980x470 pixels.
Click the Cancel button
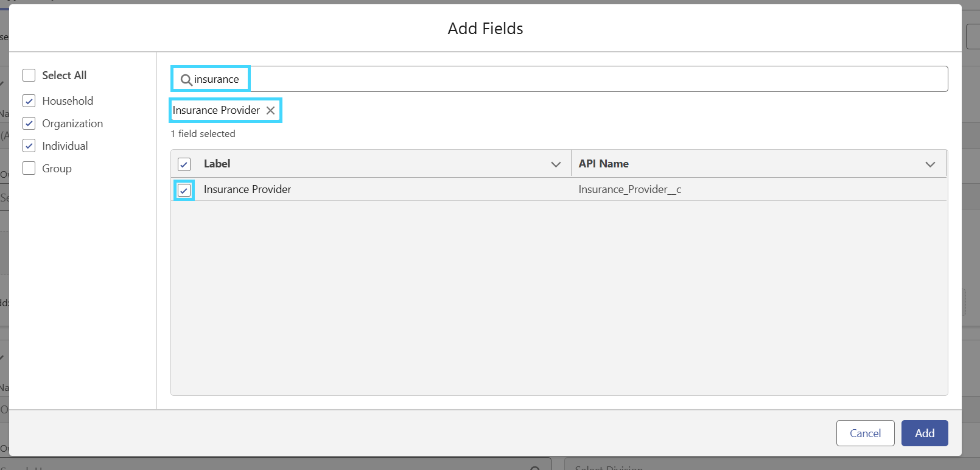click(x=865, y=433)
